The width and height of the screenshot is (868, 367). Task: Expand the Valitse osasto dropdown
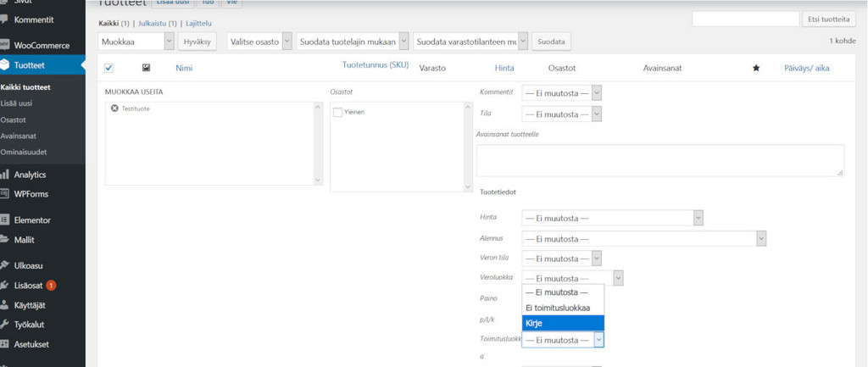259,41
